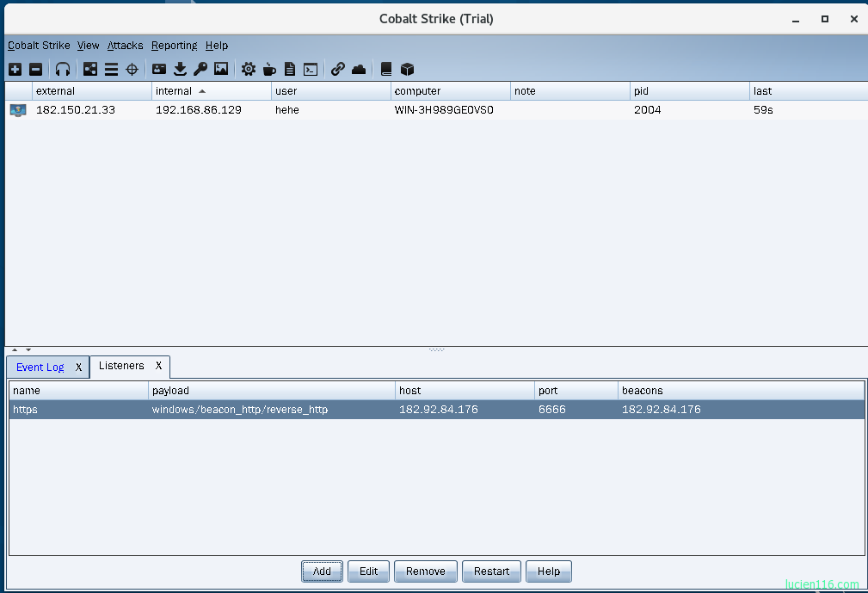Image resolution: width=868 pixels, height=593 pixels.
Task: Collapse top pane with split-pane up arrow
Action: point(15,350)
